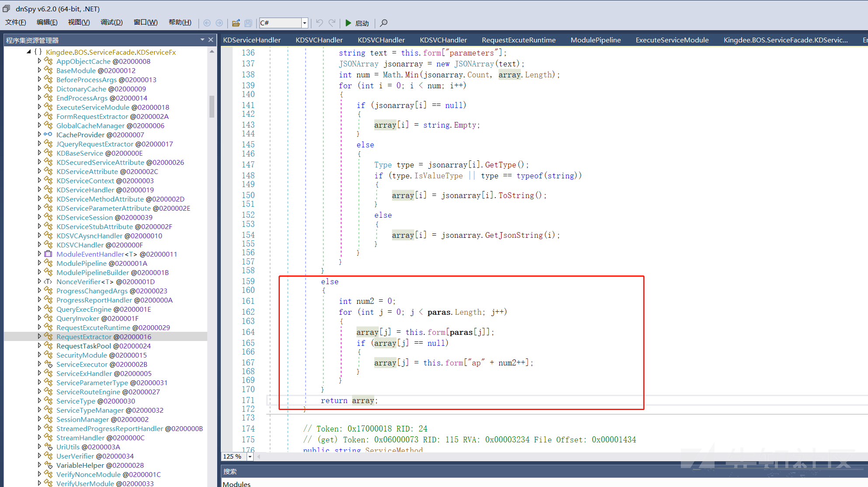Click the navigate backward arrow icon
868x487 pixels.
[207, 23]
